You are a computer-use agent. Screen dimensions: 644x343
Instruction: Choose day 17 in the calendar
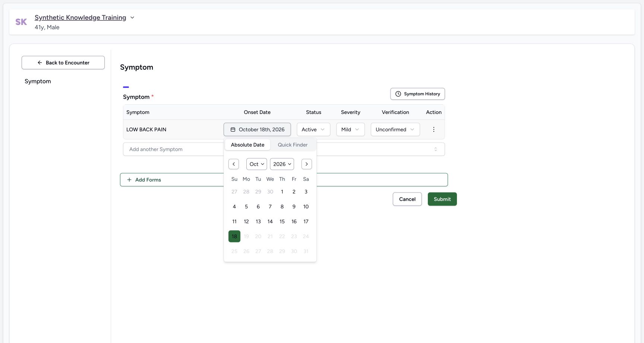click(306, 222)
